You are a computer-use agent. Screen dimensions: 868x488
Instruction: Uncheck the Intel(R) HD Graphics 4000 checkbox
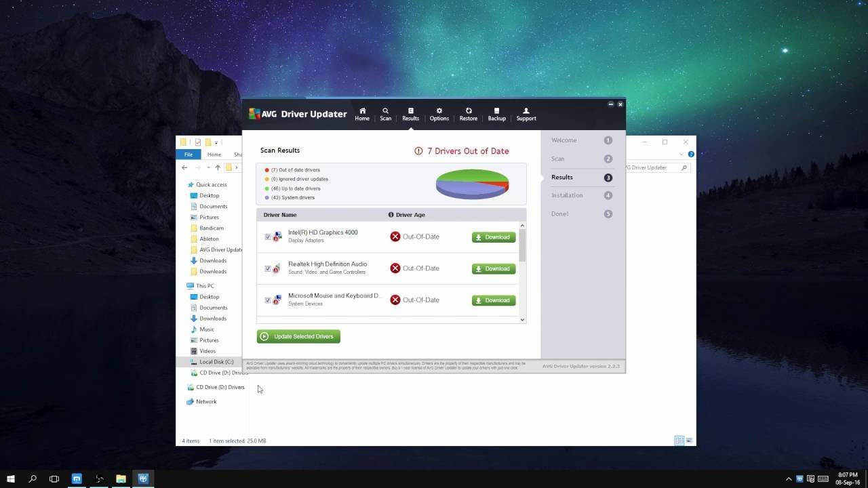(268, 237)
